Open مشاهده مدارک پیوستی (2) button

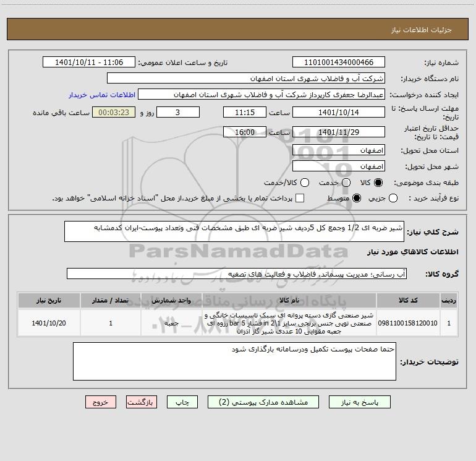pyautogui.click(x=263, y=402)
